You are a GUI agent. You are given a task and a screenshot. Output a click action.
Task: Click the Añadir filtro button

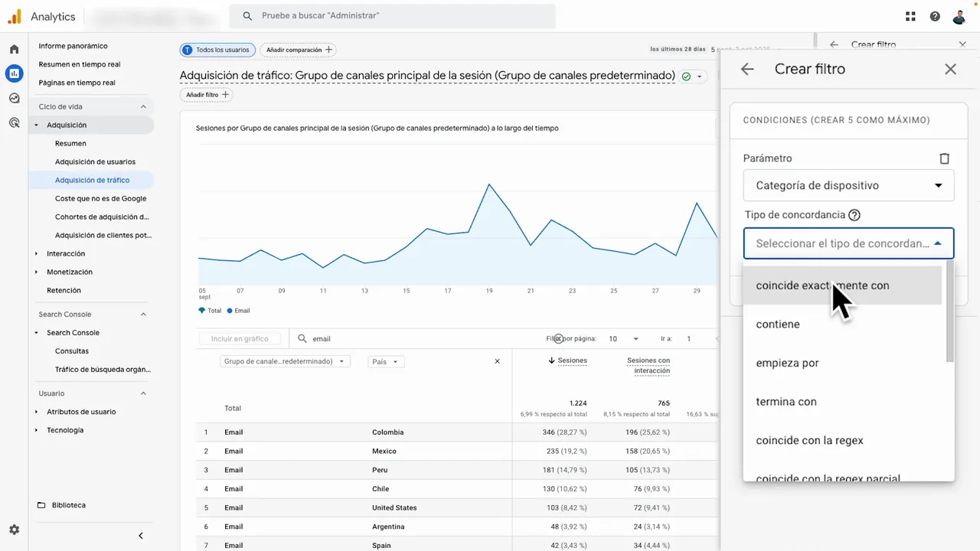[207, 95]
